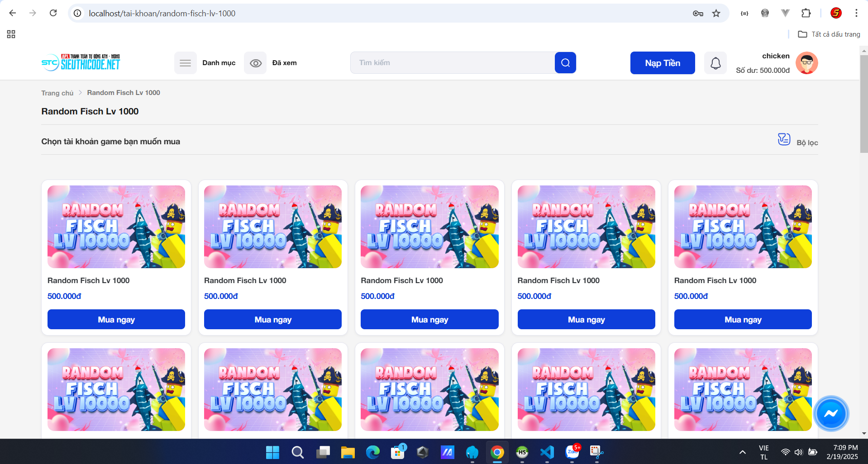The width and height of the screenshot is (868, 464).
Task: Open the third Random Fisch card thumbnail
Action: [429, 227]
